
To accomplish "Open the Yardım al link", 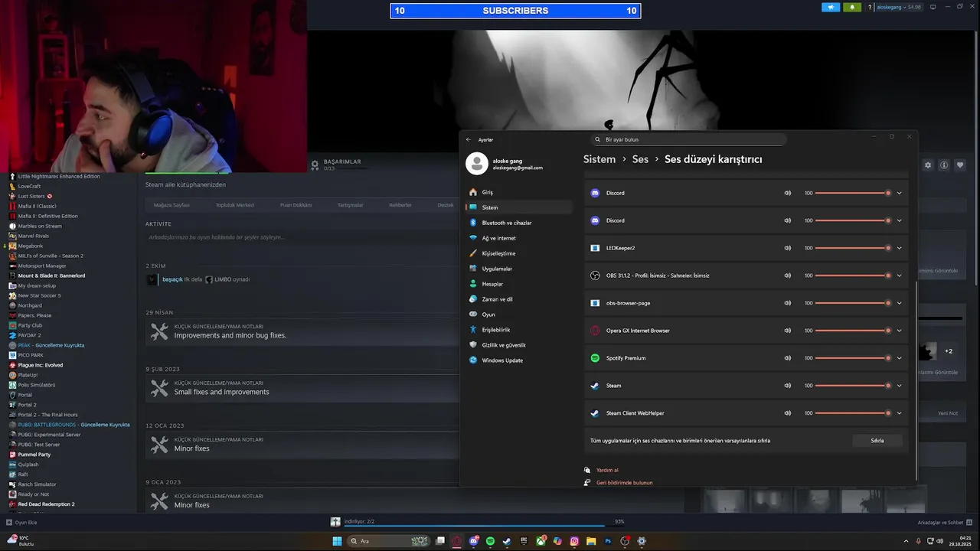I will 607,470.
